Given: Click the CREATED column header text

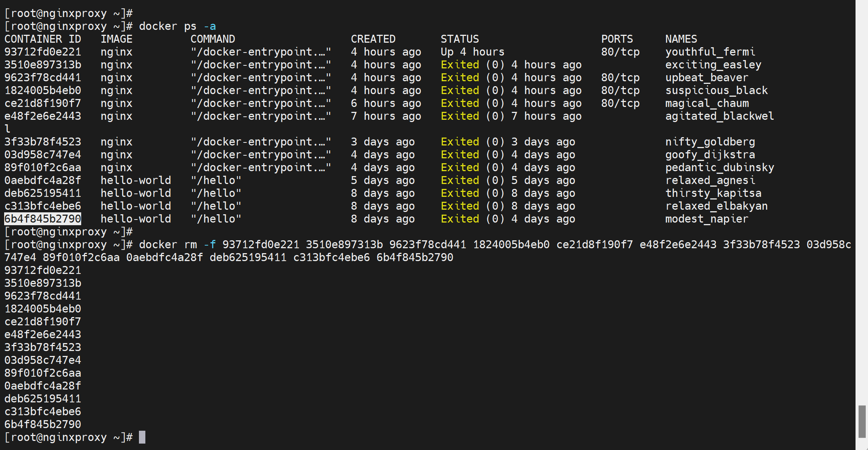Looking at the screenshot, I should click(x=373, y=39).
